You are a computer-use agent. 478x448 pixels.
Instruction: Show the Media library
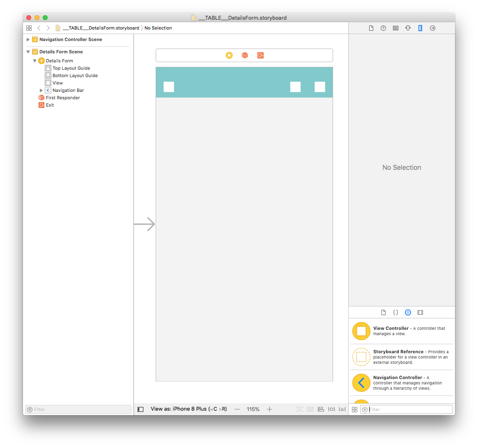pyautogui.click(x=421, y=313)
